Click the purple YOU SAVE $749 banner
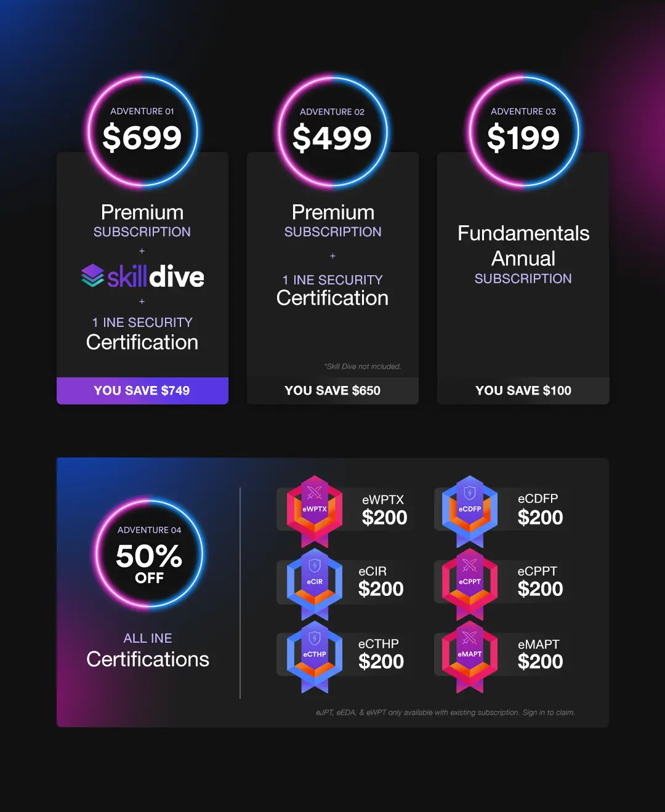The image size is (665, 812). point(142,391)
